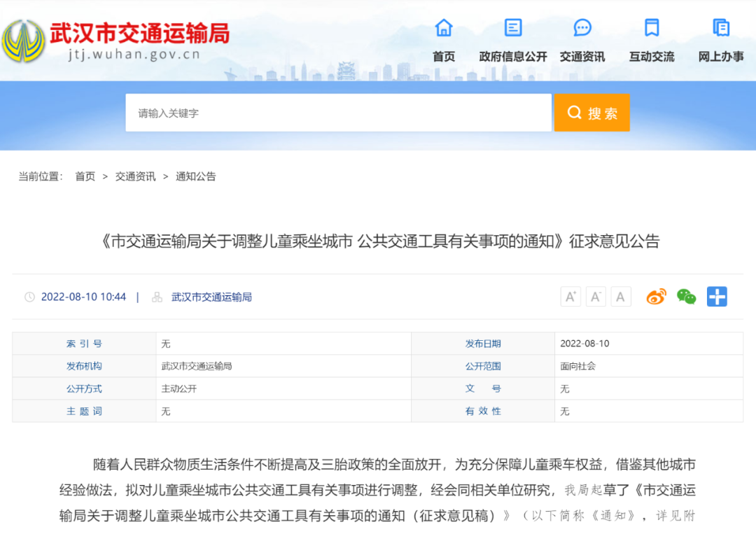This screenshot has height=534, width=756.
Task: Click the house icon in top navigation
Action: point(444,28)
